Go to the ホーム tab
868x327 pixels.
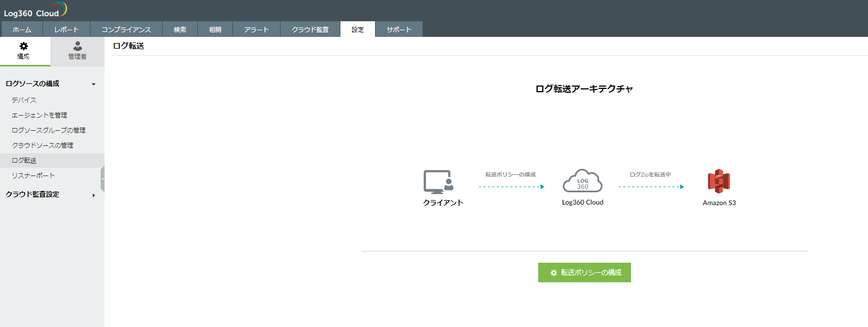(22, 30)
